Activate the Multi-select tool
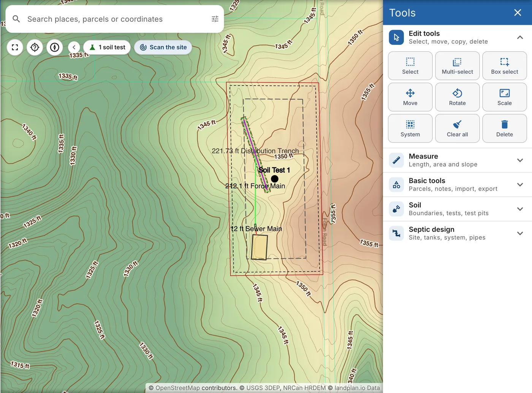The height and width of the screenshot is (393, 532). click(x=457, y=66)
